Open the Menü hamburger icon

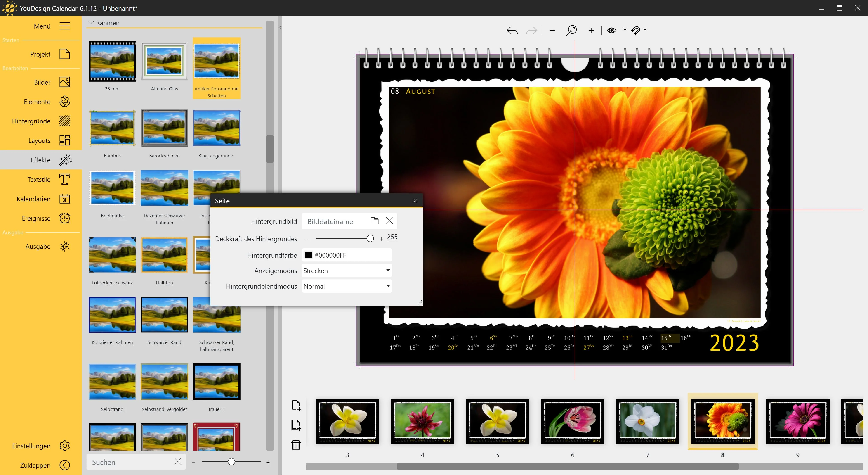coord(64,26)
